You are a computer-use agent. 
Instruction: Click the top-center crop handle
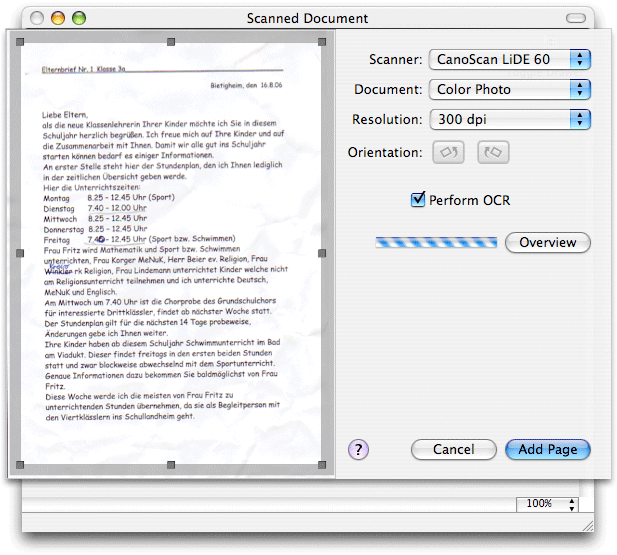tap(171, 42)
